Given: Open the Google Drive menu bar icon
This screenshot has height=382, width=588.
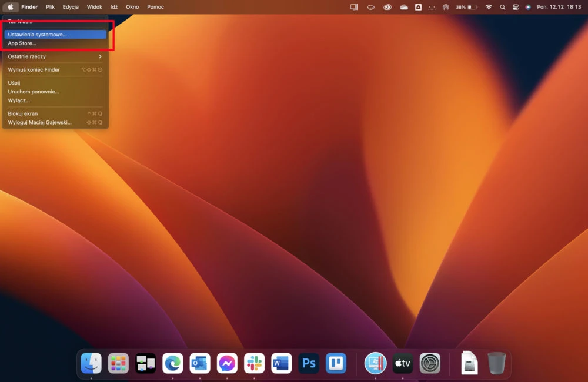Looking at the screenshot, I should [417, 6].
